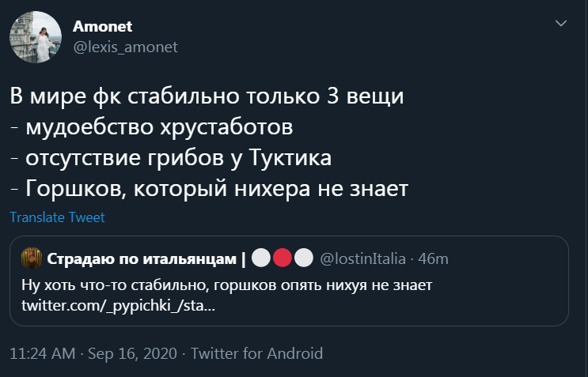Click Amonet's profile avatar photo
588x377 pixels.
point(32,36)
